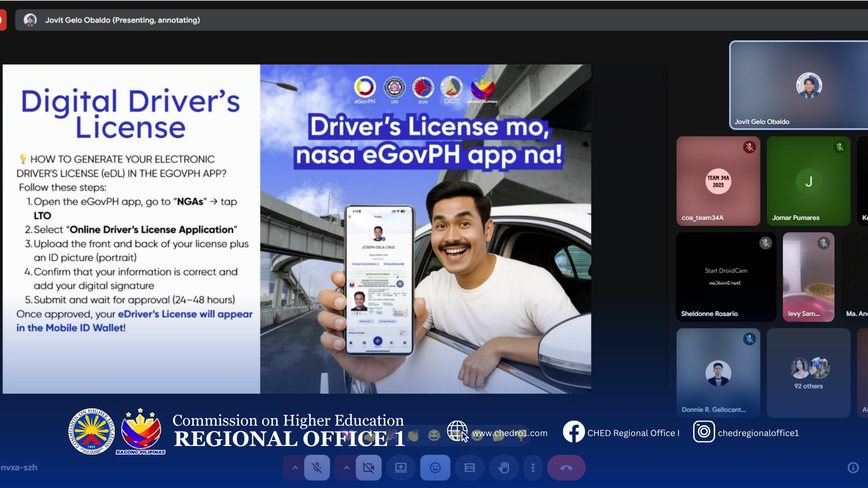This screenshot has height=488, width=868.
Task: Click muted mic icon on Jomar Pumares tile
Action: pyautogui.click(x=840, y=147)
